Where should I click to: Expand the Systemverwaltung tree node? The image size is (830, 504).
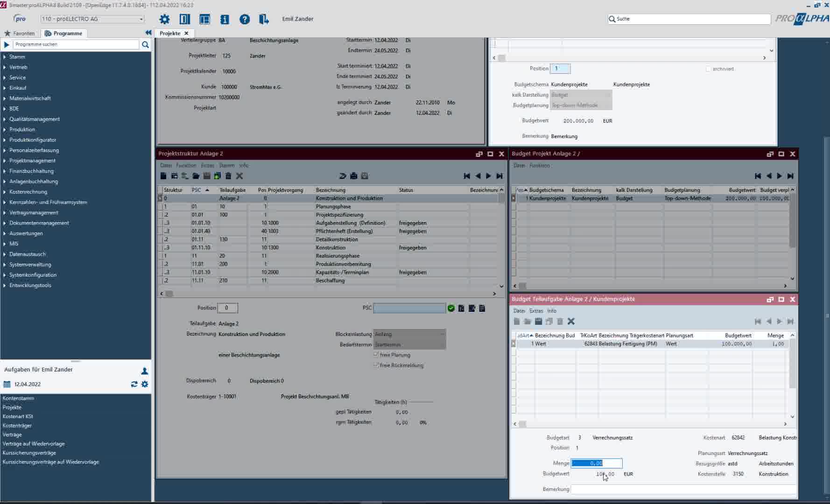coord(4,265)
